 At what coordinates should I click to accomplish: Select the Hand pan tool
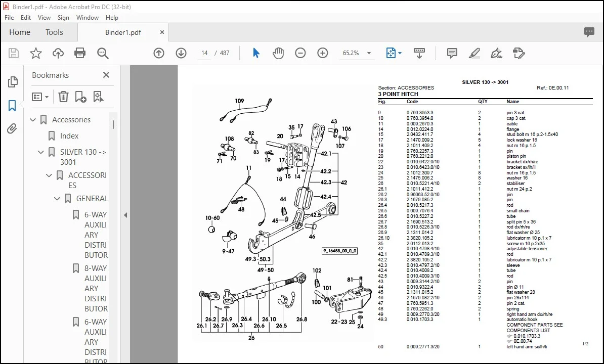(x=278, y=53)
